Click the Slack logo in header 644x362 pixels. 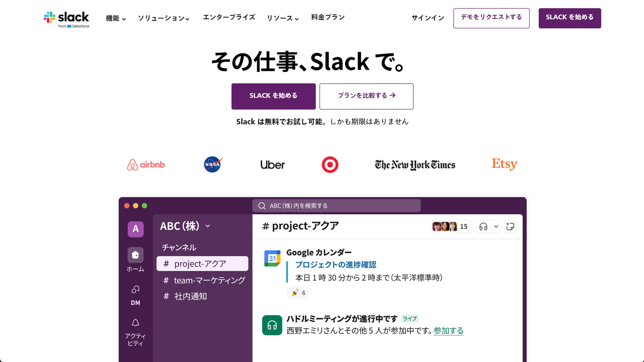66,19
